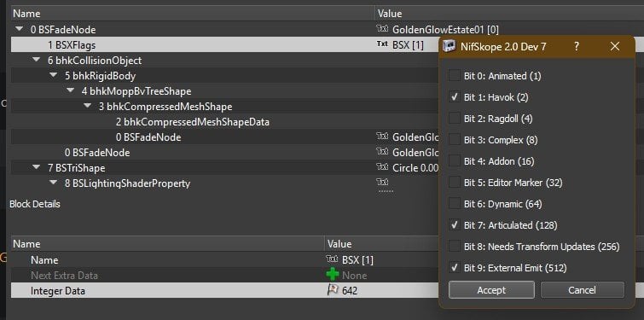Uncheck Bit 7: Articulated flag
Viewport: 644px width, 320px height.
(x=455, y=225)
